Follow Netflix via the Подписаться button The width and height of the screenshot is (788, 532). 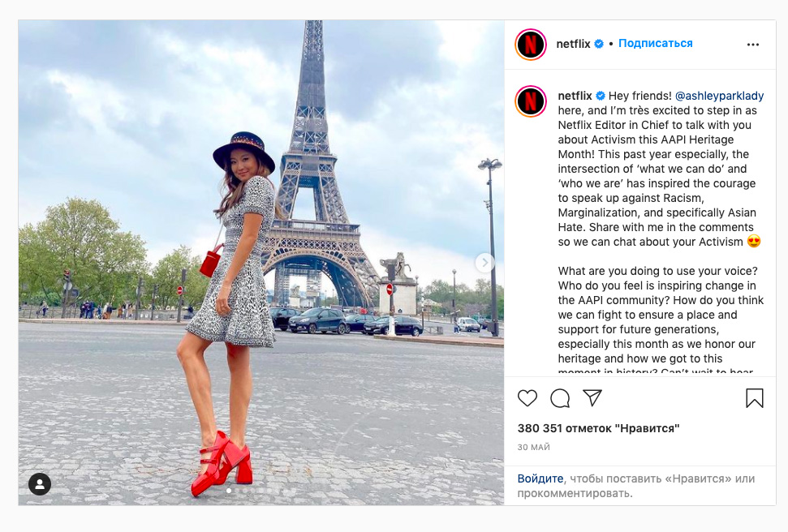656,43
